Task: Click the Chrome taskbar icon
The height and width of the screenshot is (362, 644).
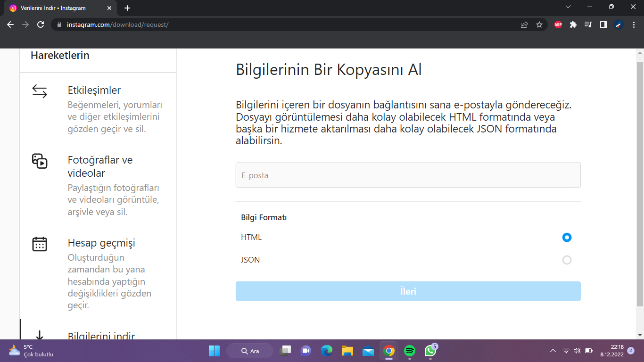Action: click(x=389, y=351)
